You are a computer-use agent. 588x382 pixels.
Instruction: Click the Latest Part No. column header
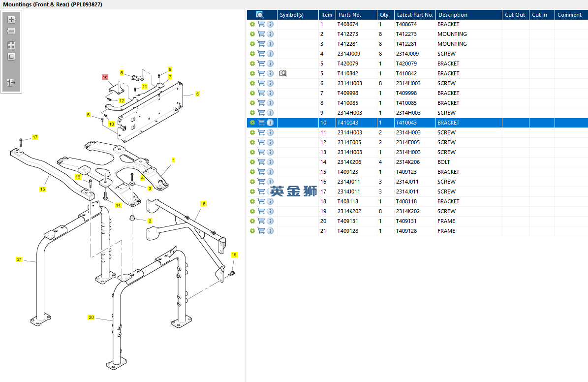(415, 15)
